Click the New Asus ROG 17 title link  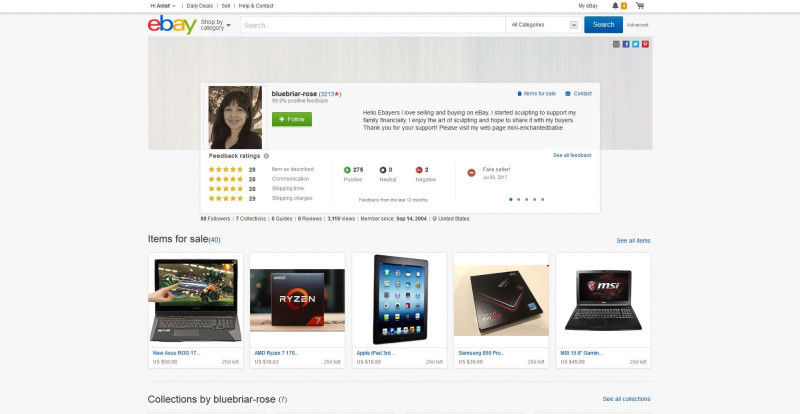tap(177, 353)
